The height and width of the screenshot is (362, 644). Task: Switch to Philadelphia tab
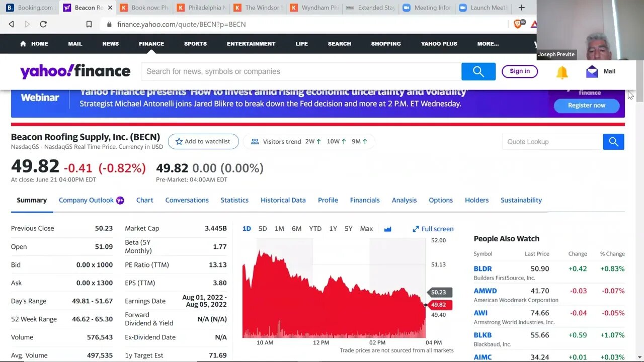201,8
